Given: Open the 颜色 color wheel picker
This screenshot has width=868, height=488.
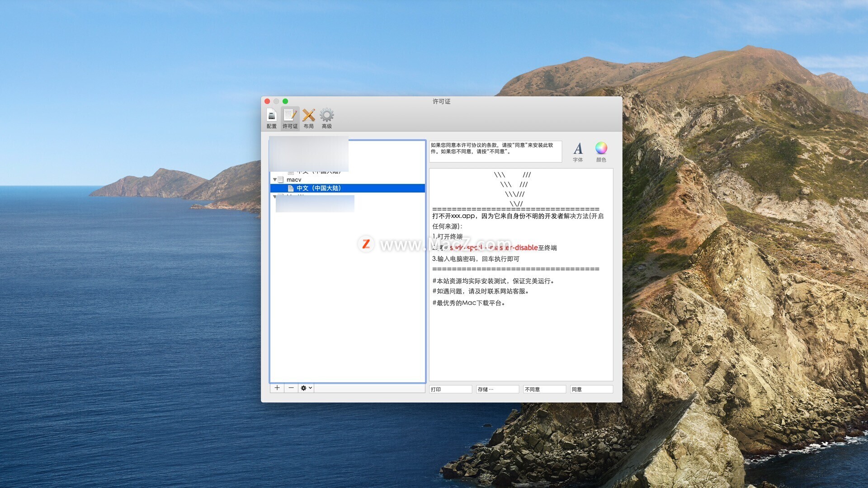Looking at the screenshot, I should tap(601, 152).
